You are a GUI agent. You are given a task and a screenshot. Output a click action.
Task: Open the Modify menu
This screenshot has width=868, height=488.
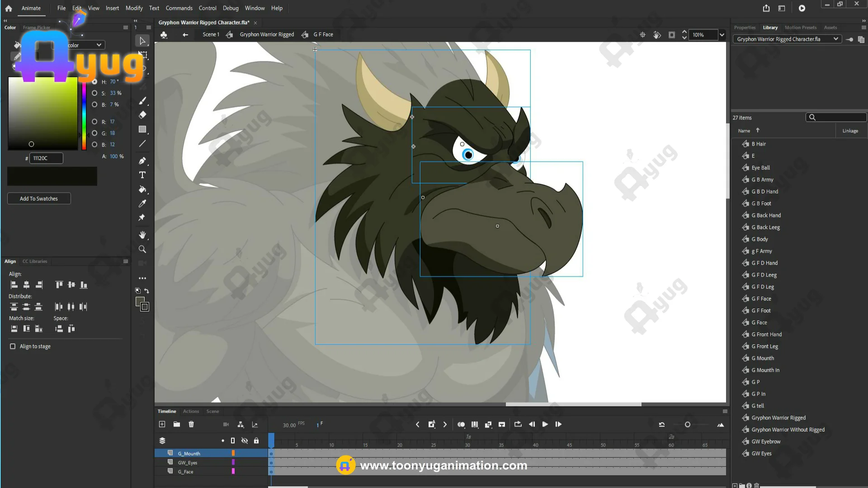click(134, 8)
